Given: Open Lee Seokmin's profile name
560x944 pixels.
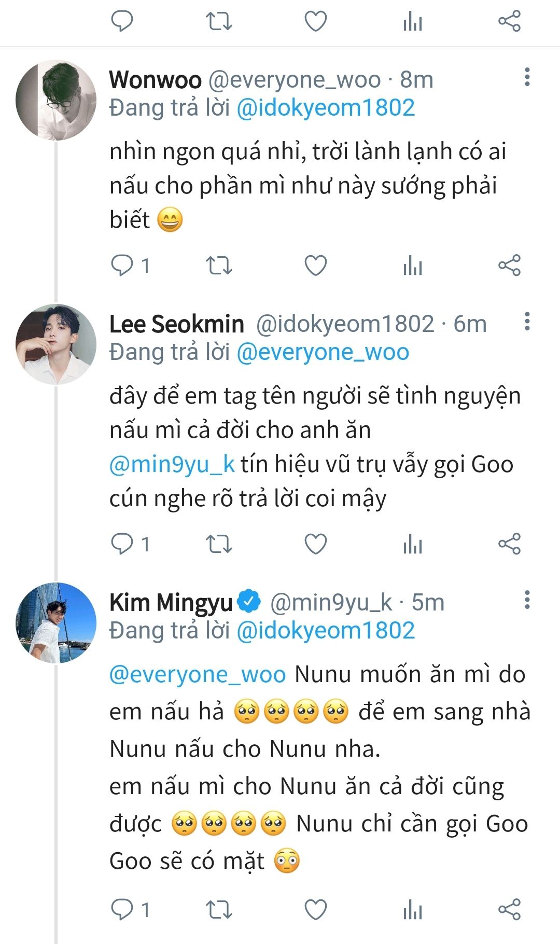Looking at the screenshot, I should point(176,324).
